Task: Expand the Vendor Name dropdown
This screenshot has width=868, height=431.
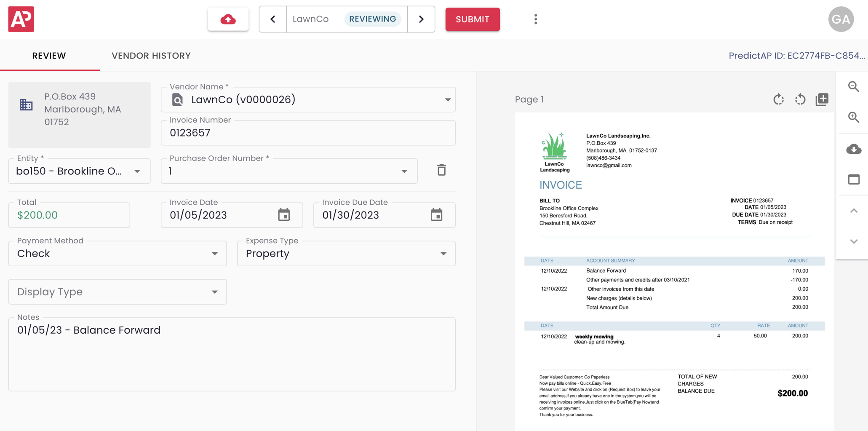Action: tap(447, 100)
